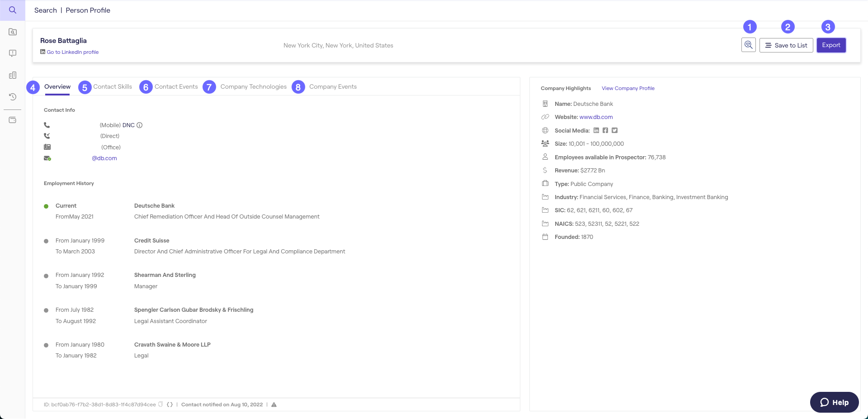
Task: Click the @db.com email address
Action: pyautogui.click(x=104, y=158)
